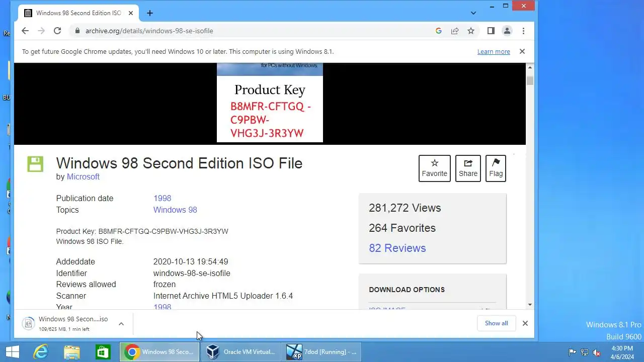Select the 264 Favorites text
The width and height of the screenshot is (644, 362).
tap(402, 228)
